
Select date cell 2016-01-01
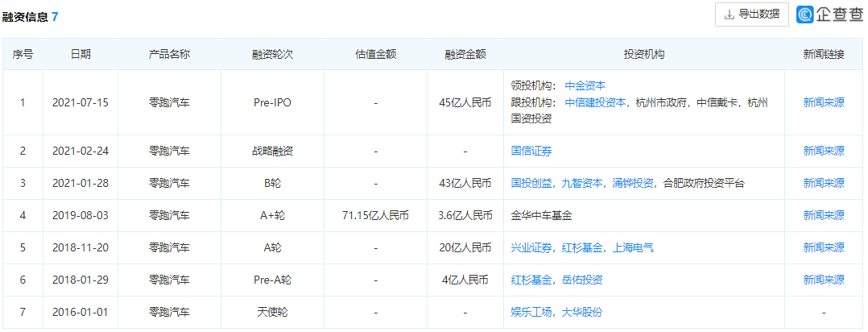pyautogui.click(x=81, y=312)
